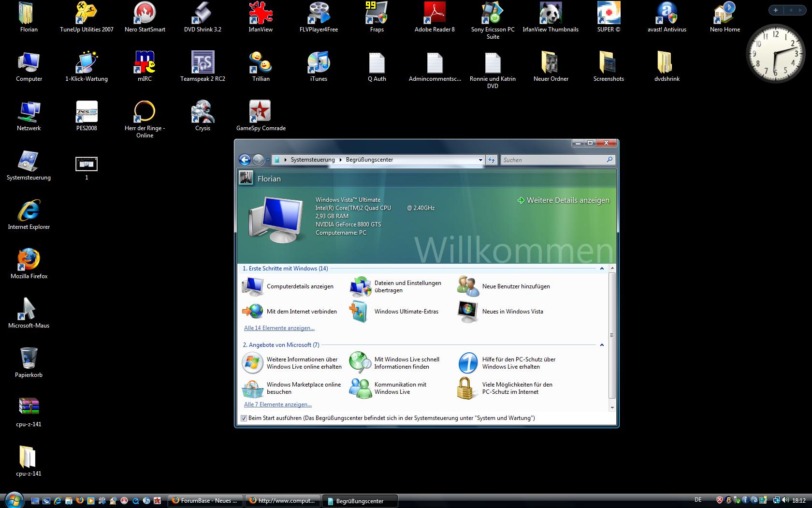This screenshot has height=508, width=812.
Task: Select Weitere Informationen über Windows Live item
Action: click(x=292, y=363)
